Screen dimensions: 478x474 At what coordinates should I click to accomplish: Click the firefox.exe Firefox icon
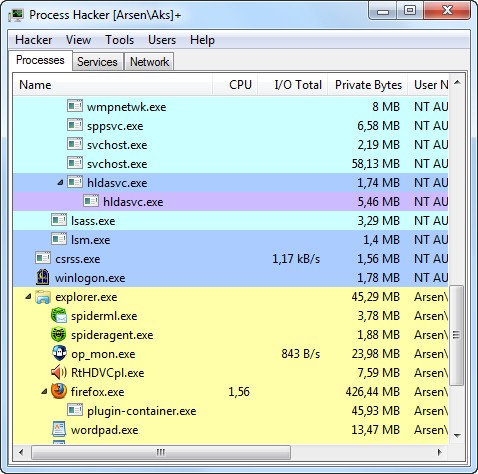coord(59,391)
